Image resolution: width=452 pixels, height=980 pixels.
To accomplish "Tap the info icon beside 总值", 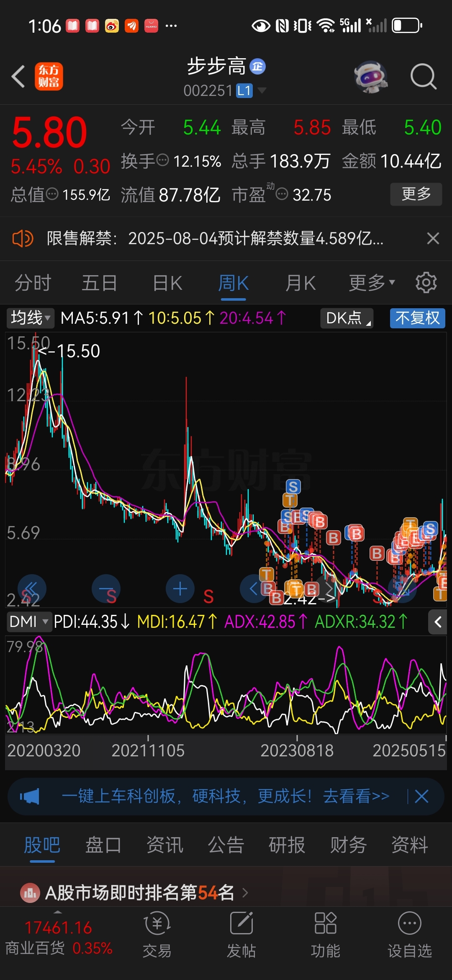I will pos(52,194).
